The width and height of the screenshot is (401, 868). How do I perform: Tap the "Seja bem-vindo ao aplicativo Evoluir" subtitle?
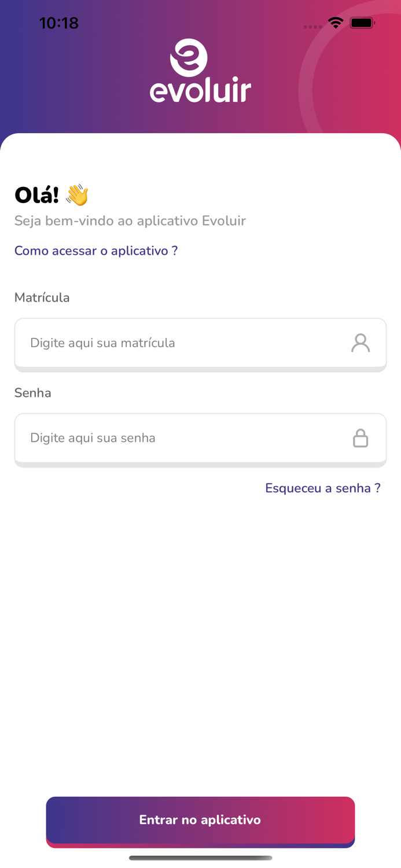130,220
